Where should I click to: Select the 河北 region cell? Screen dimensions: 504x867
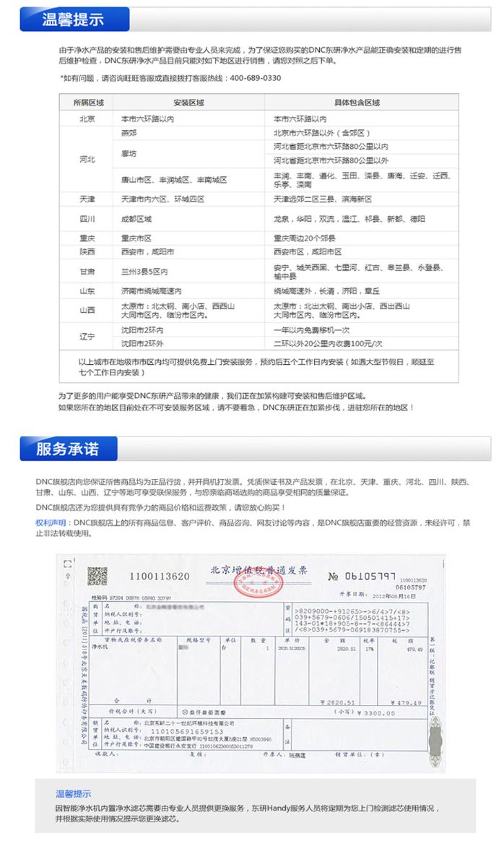(87, 159)
